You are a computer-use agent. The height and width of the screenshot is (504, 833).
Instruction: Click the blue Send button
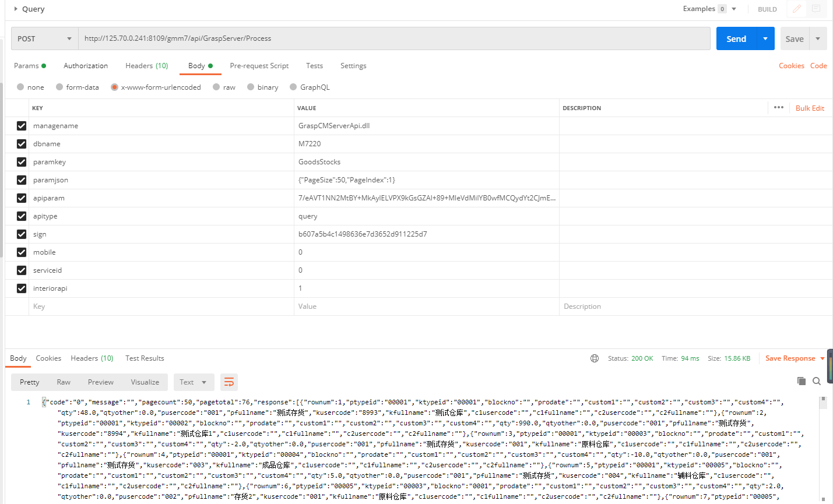tap(736, 38)
